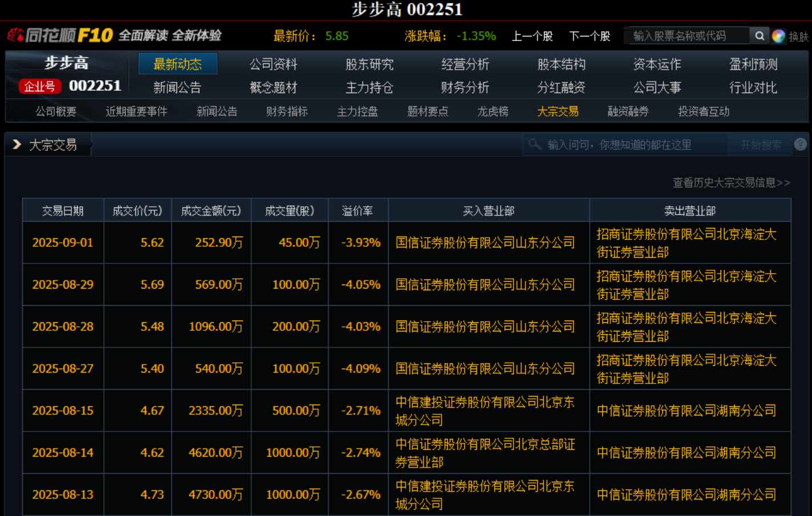The width and height of the screenshot is (812, 516).
Task: Click the 同花顺 F10 logo
Action: [60, 35]
